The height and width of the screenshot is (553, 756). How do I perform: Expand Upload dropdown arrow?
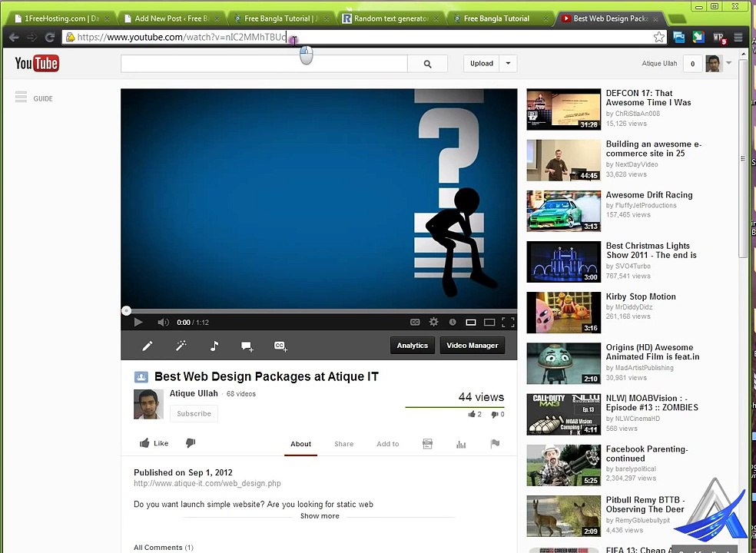click(508, 64)
